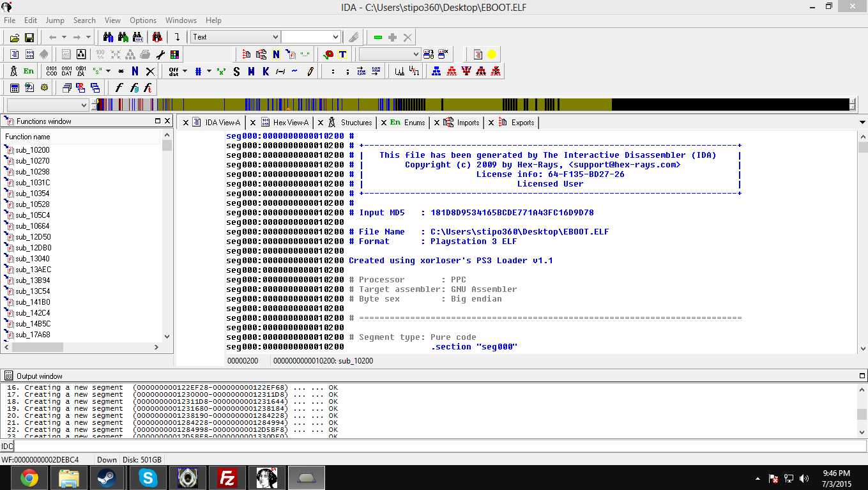Open the empty combo box in second toolbar row
The image size is (868, 490).
pyautogui.click(x=416, y=54)
